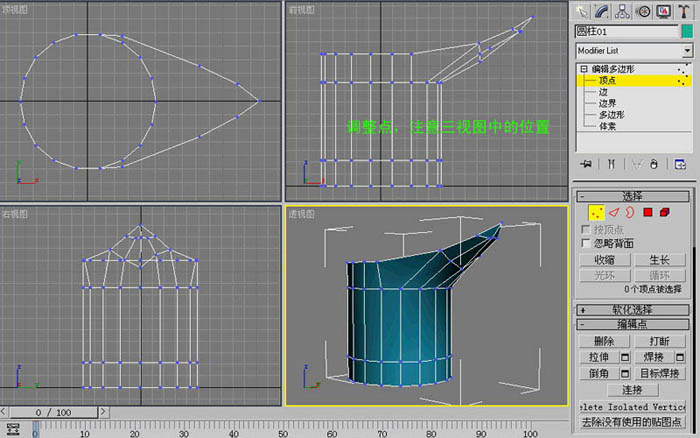Collapse the 编辑多边形 tree node

[584, 69]
